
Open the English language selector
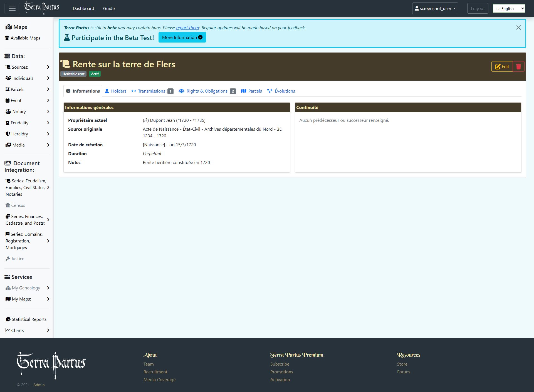(509, 8)
